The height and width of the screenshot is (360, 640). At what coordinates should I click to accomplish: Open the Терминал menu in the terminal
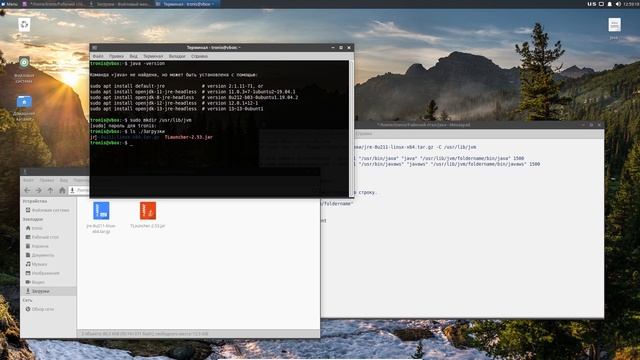[x=153, y=56]
